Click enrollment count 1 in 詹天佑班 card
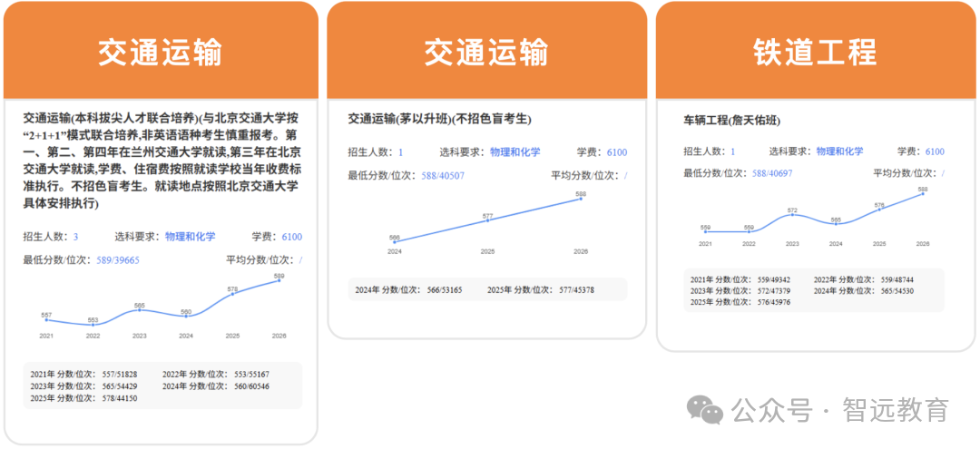The height and width of the screenshot is (449, 980). click(x=733, y=151)
